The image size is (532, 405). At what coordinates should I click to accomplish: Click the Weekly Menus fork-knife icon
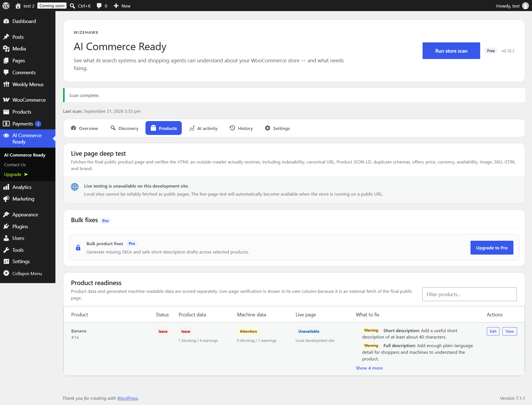point(6,84)
